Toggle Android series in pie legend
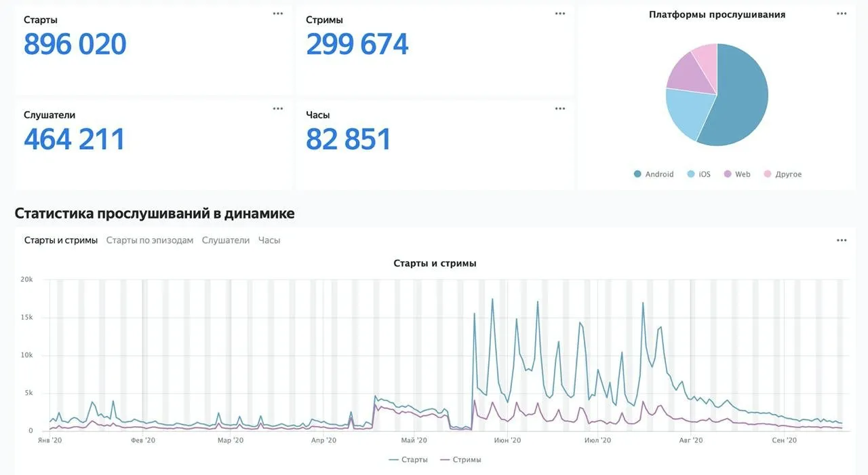Viewport: 868px width, 475px height. click(654, 174)
